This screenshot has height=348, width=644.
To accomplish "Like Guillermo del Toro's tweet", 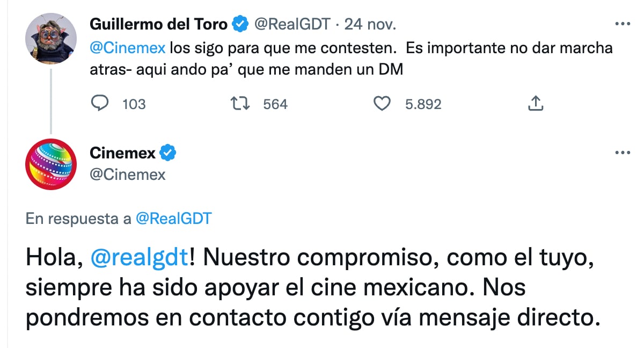I will [382, 103].
